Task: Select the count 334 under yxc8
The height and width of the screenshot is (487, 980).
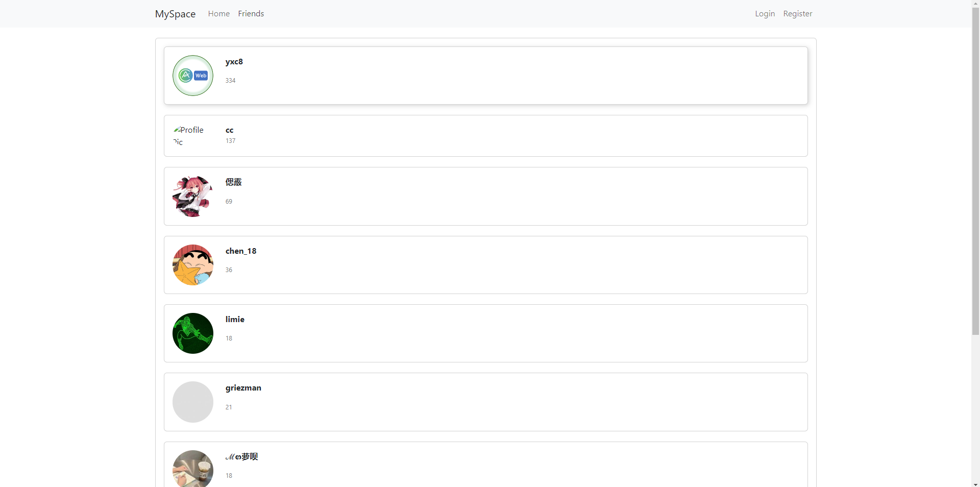Action: [230, 80]
